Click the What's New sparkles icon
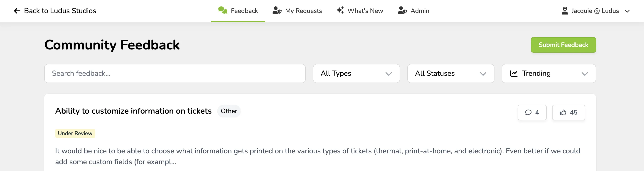Screen dimensions: 644x171 click(x=340, y=10)
